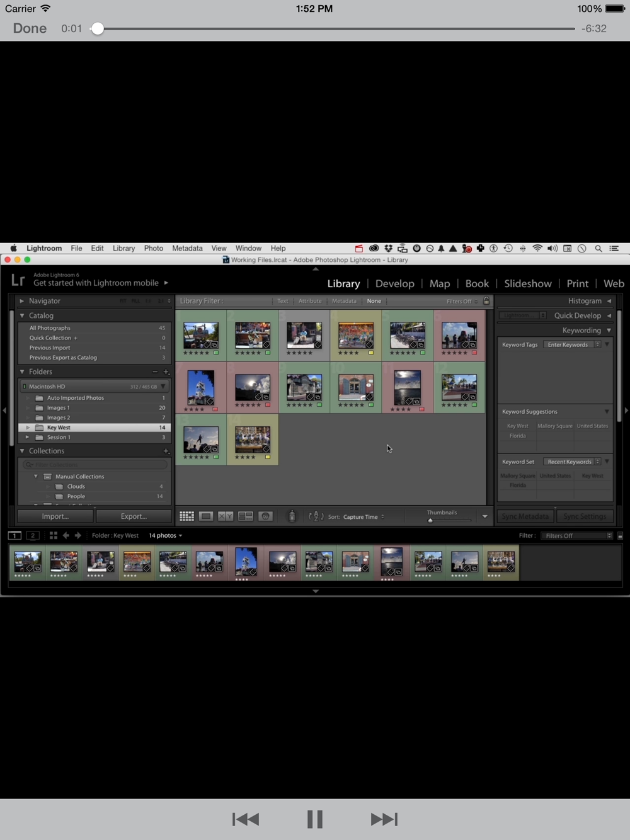Open Survey view icon
The image size is (630, 840).
pyautogui.click(x=246, y=516)
